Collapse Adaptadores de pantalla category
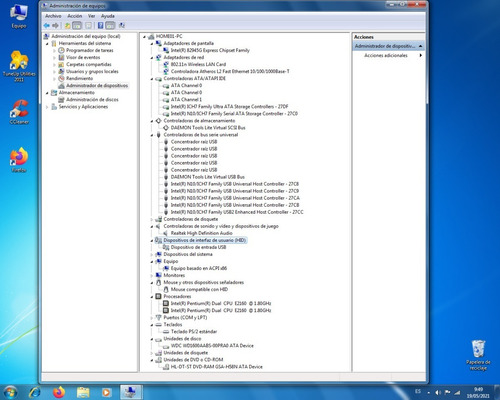 (x=152, y=44)
